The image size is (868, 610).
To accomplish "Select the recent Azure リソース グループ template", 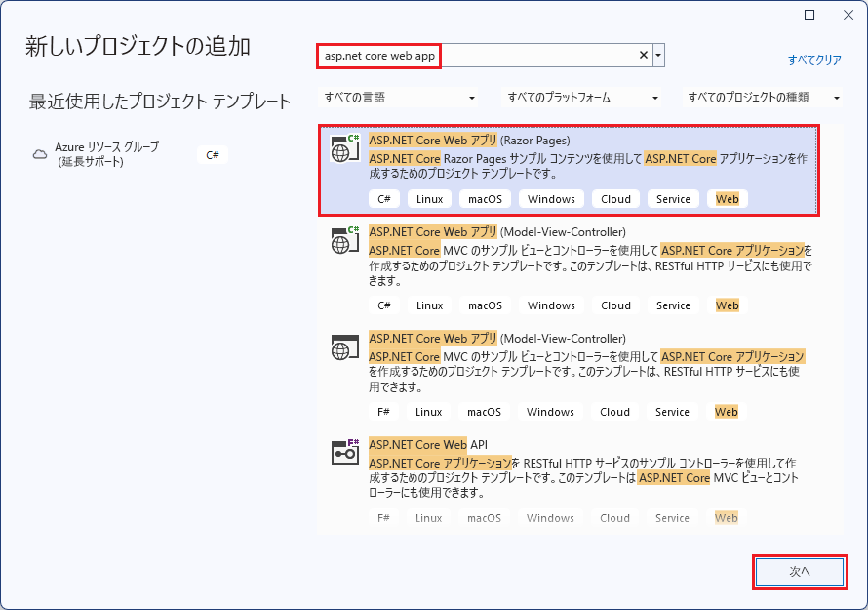I will click(130, 154).
